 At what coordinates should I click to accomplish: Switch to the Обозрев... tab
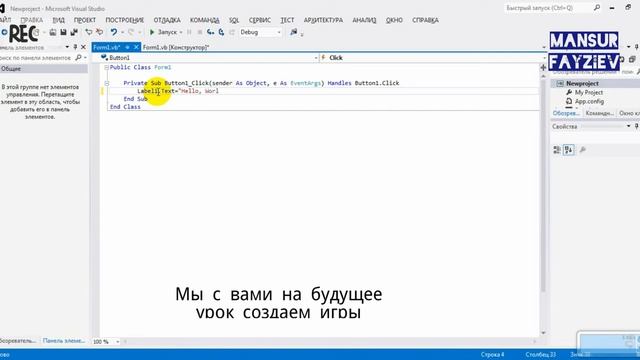(x=566, y=113)
